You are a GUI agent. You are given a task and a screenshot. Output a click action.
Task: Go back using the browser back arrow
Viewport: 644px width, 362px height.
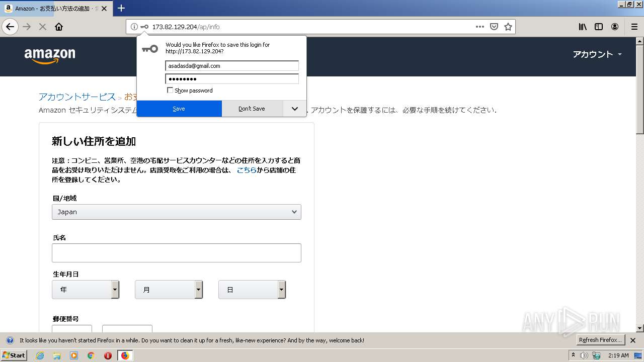pos(10,27)
